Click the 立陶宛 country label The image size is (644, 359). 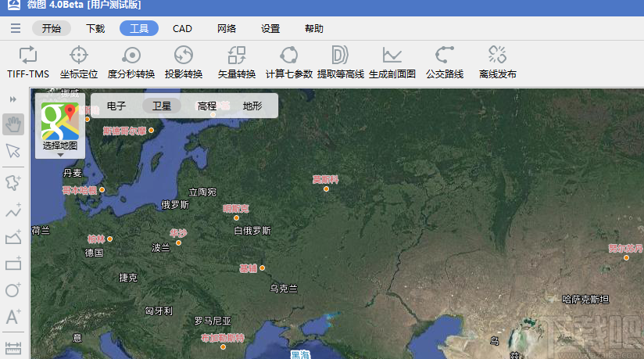pyautogui.click(x=202, y=192)
